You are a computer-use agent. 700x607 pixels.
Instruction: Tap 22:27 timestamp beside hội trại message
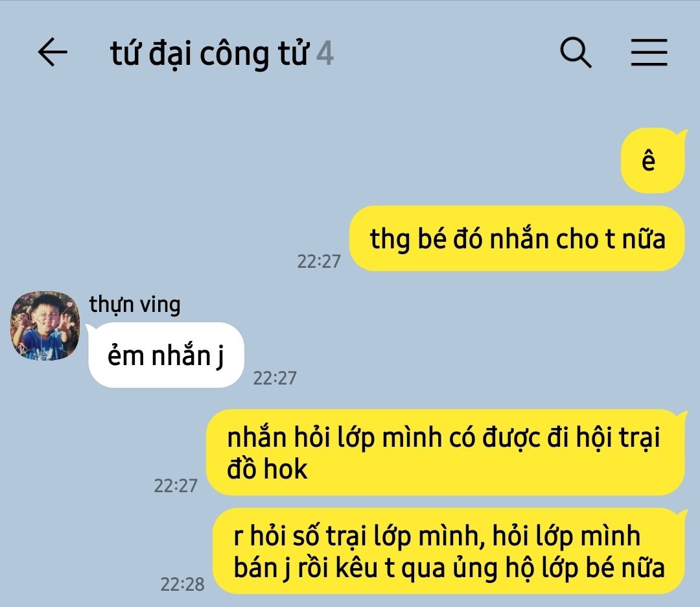176,486
